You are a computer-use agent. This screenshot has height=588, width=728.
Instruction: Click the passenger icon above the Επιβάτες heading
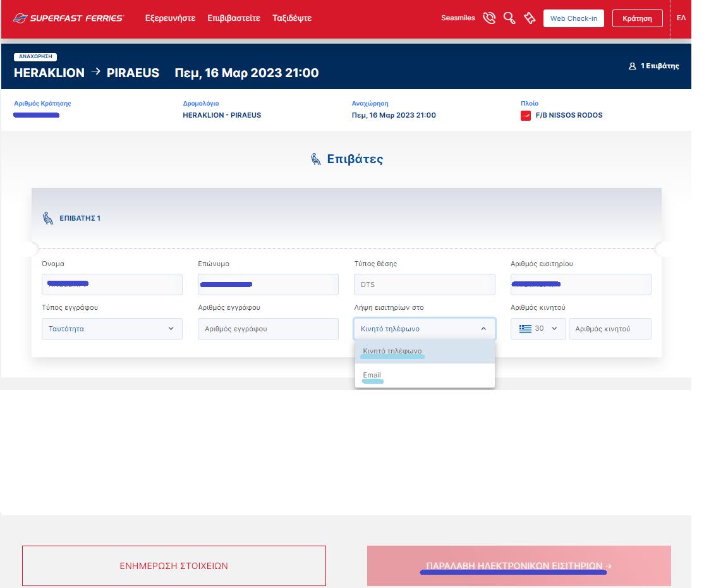click(x=314, y=158)
